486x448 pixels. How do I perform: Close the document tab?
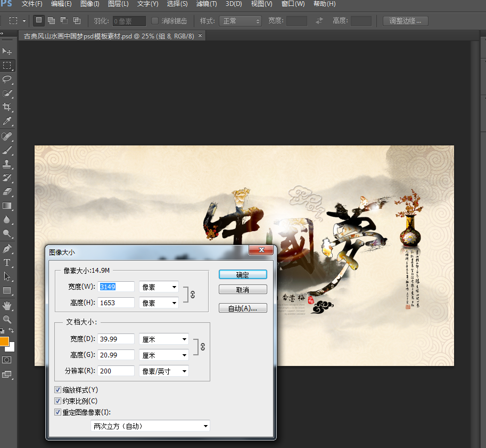(x=200, y=36)
